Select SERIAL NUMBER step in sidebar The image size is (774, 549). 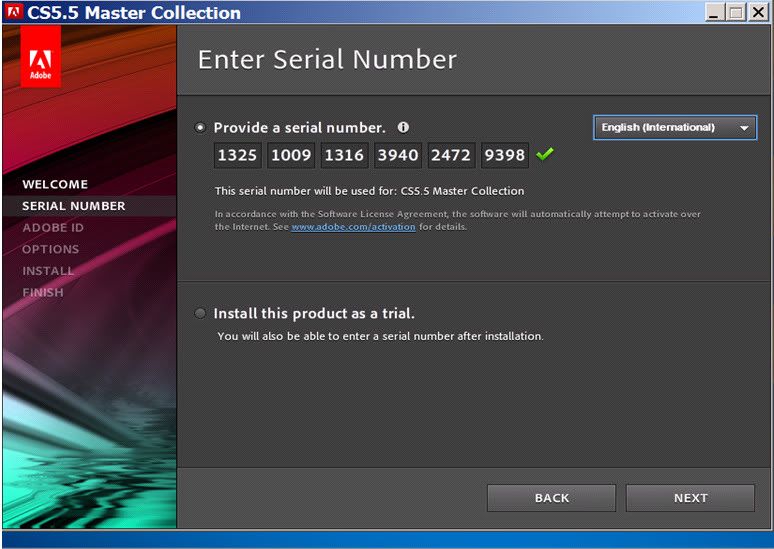[x=74, y=206]
